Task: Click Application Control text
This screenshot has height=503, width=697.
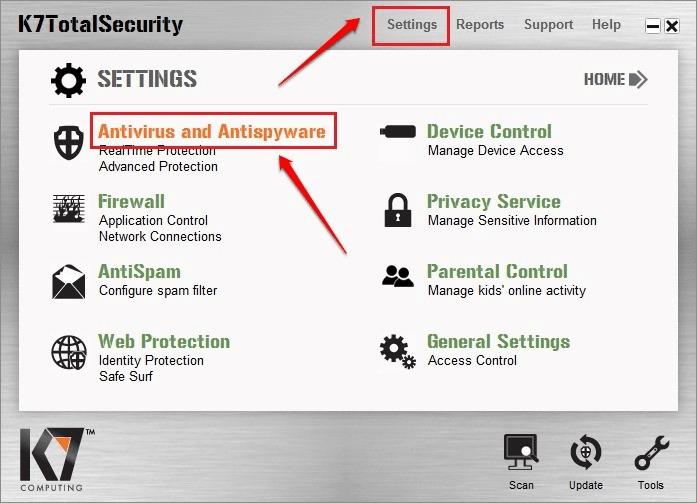Action: click(x=153, y=220)
